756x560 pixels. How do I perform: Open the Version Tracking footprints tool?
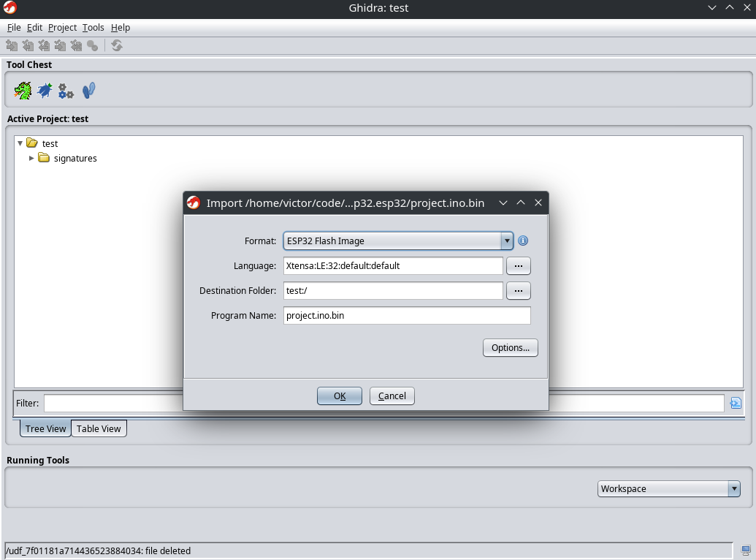click(x=88, y=91)
